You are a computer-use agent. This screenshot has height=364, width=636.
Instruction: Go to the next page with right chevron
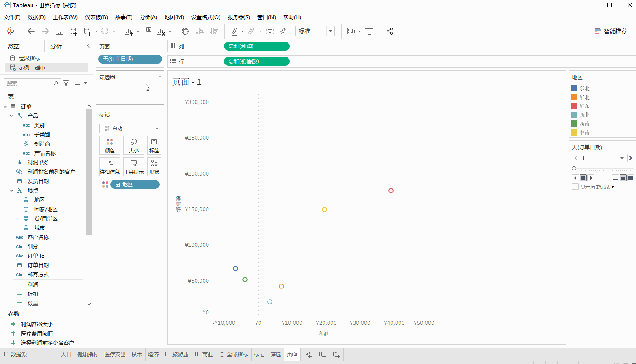631,158
